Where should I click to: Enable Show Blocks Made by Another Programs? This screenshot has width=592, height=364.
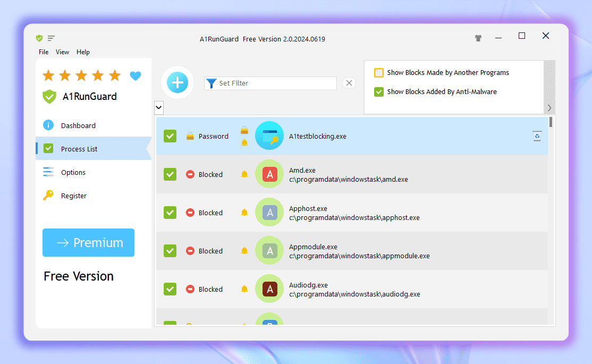coord(379,73)
